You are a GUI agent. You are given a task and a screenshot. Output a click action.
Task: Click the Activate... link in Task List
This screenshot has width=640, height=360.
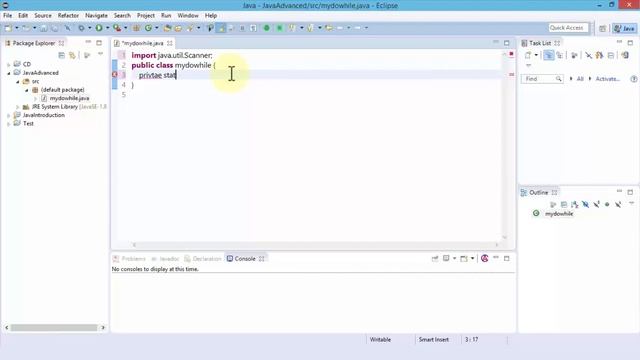(607, 79)
